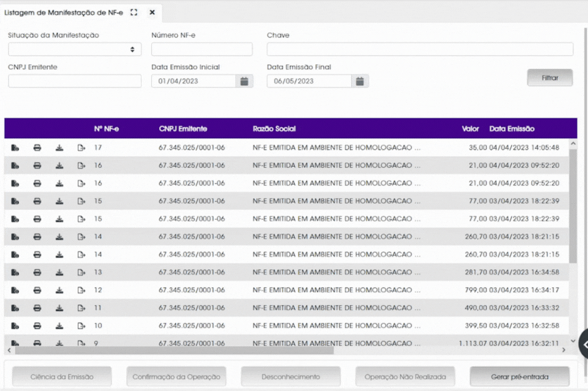The image size is (588, 391).
Task: Click the horizontal scroll right arrow
Action: (563, 350)
